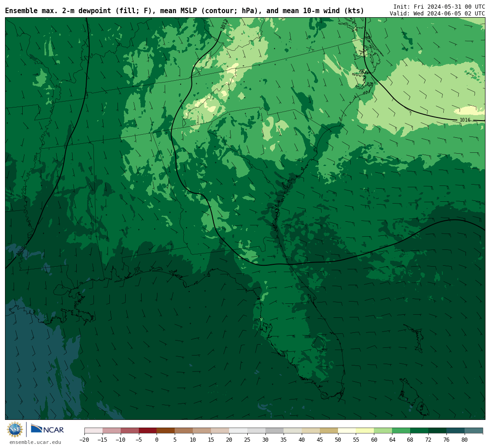Click the NCAR logo

pos(47,429)
